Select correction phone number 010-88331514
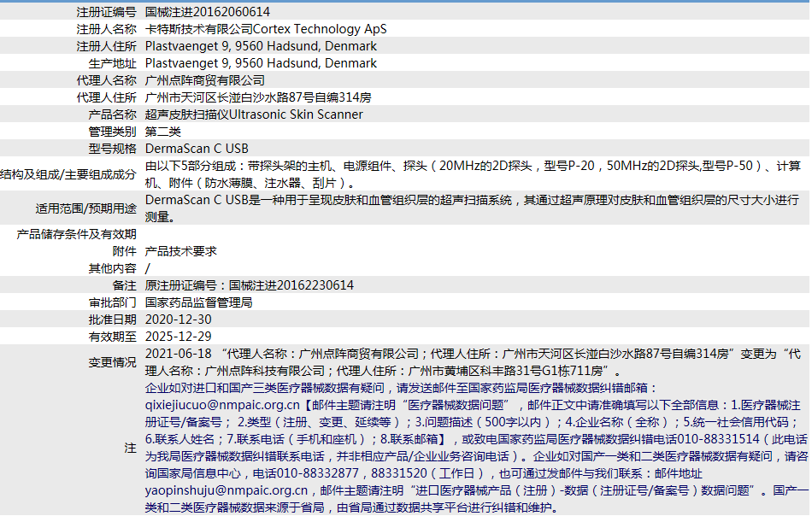812x516 pixels. click(718, 439)
